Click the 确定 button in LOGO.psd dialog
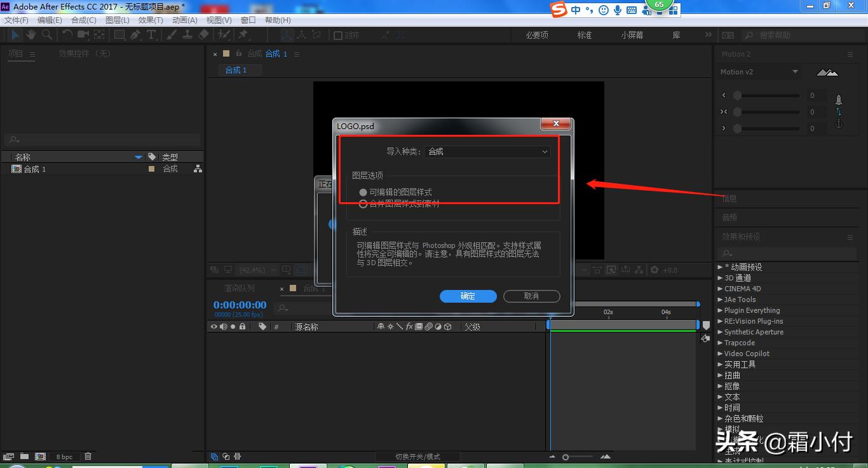 (x=468, y=296)
